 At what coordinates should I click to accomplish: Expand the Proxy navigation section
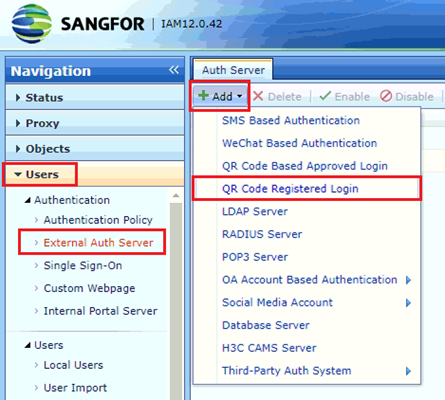(95, 123)
